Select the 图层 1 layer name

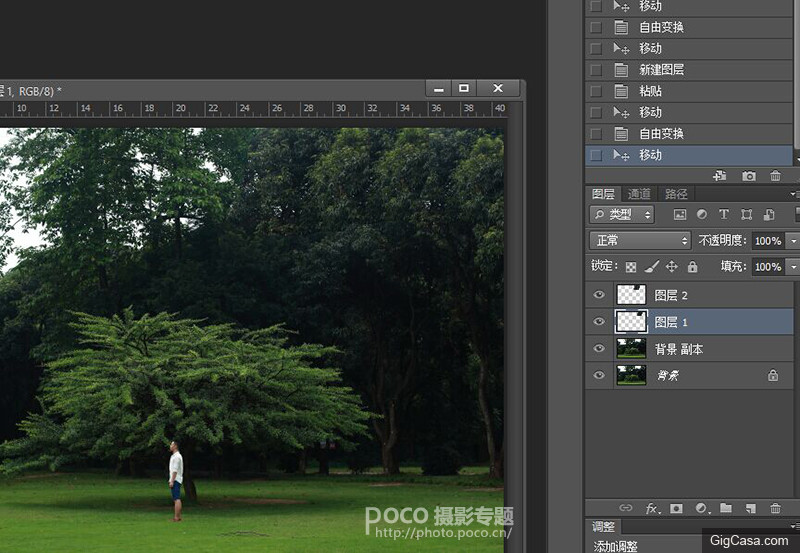pos(671,322)
